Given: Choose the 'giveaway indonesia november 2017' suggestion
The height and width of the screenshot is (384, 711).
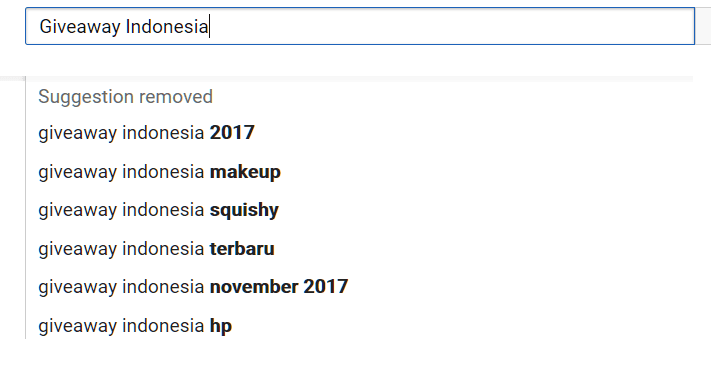Looking at the screenshot, I should pos(360,287).
